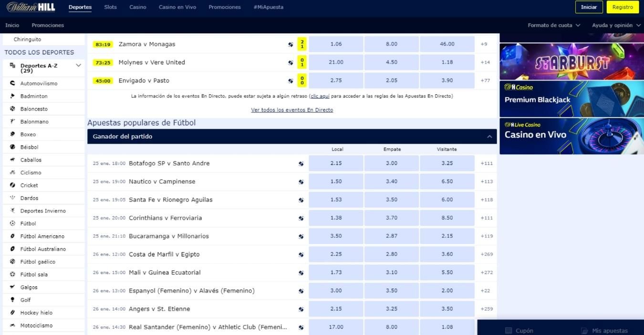Collapse the Ganador del partido section
This screenshot has height=335, width=644.
pos(489,136)
